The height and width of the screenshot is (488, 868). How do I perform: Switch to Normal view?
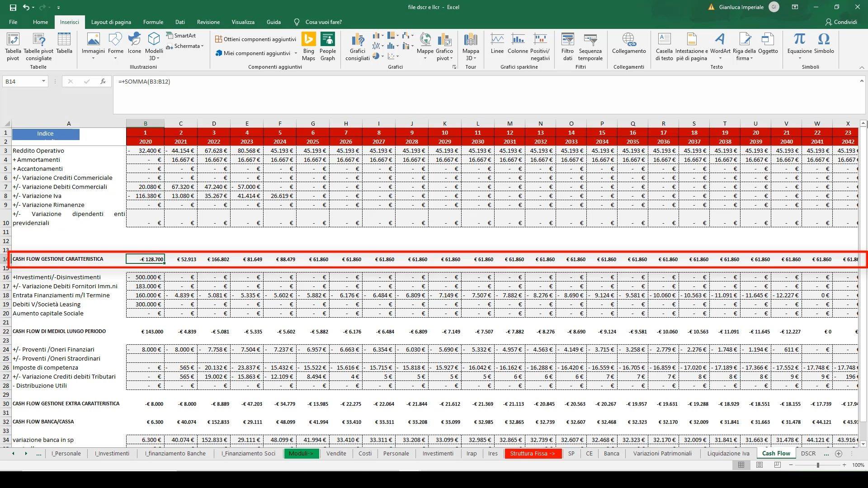[x=741, y=465]
